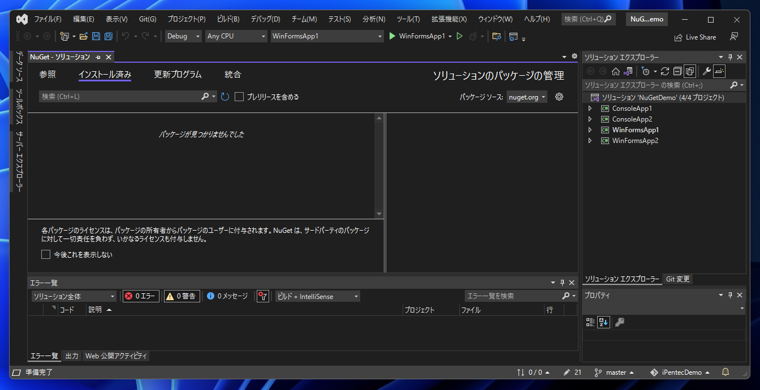Click Sync with Active Document icon
Viewport: 760px width, 390px height.
(x=665, y=72)
